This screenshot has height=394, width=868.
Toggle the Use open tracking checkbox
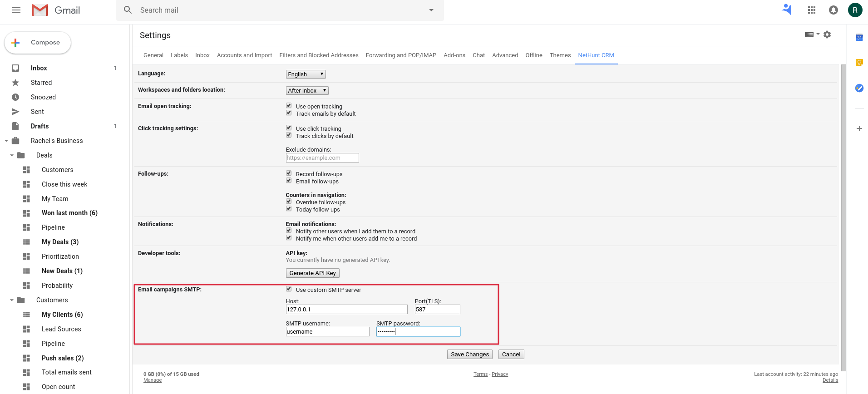[289, 106]
